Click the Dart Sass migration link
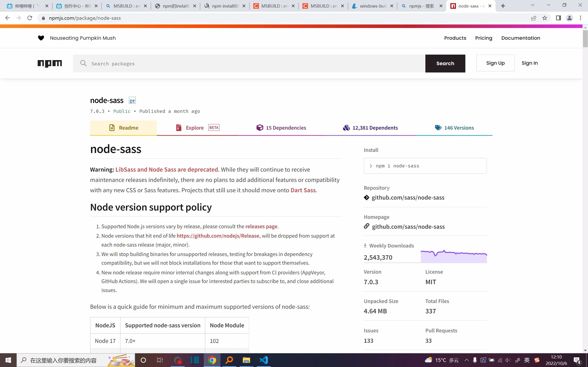The width and height of the screenshot is (588, 367). click(303, 190)
